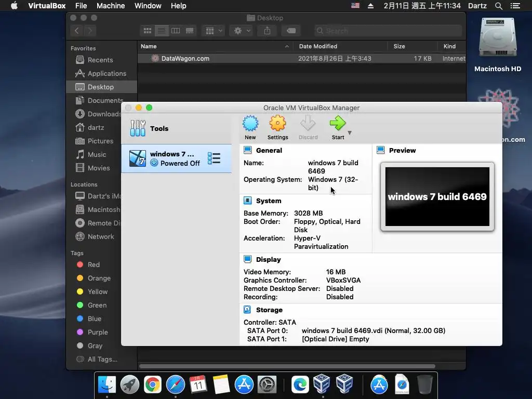The image size is (532, 399).
Task: Open Google Chrome from the Dock
Action: click(153, 384)
